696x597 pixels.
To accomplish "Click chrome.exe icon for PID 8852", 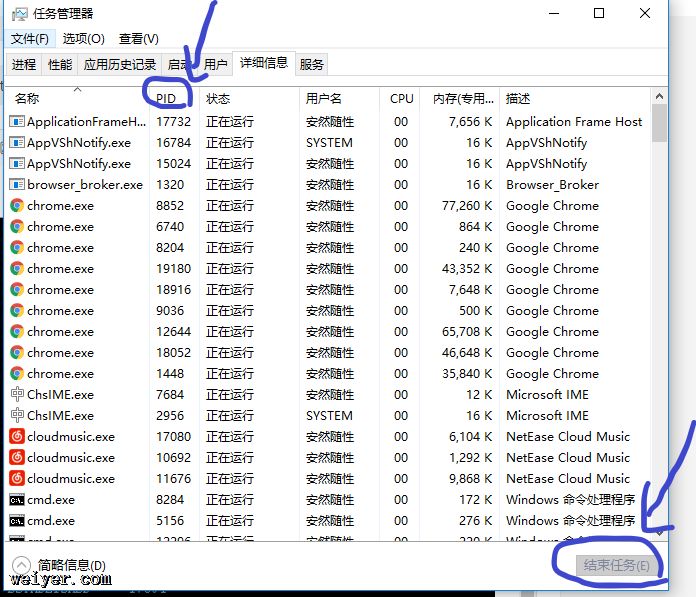I will coord(17,205).
